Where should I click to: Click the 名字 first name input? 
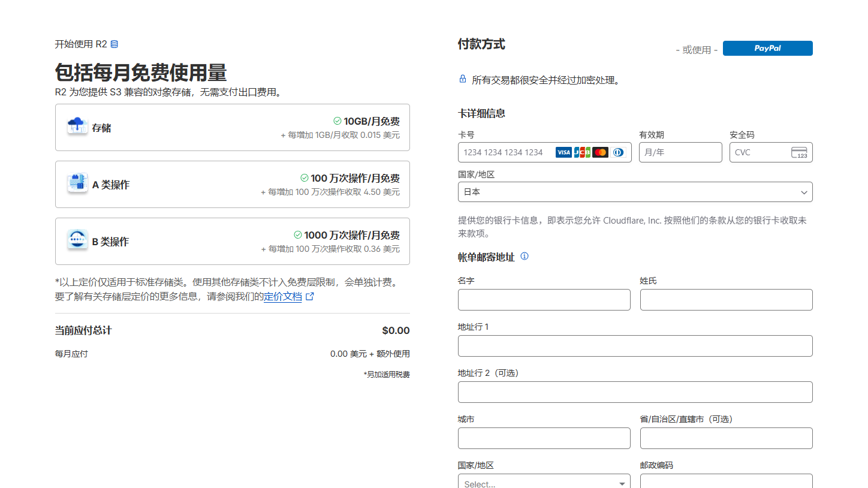[544, 300]
